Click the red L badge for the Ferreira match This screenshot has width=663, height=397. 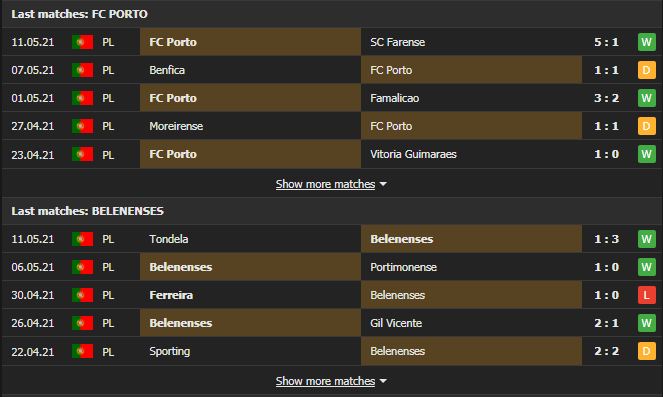pyautogui.click(x=647, y=295)
